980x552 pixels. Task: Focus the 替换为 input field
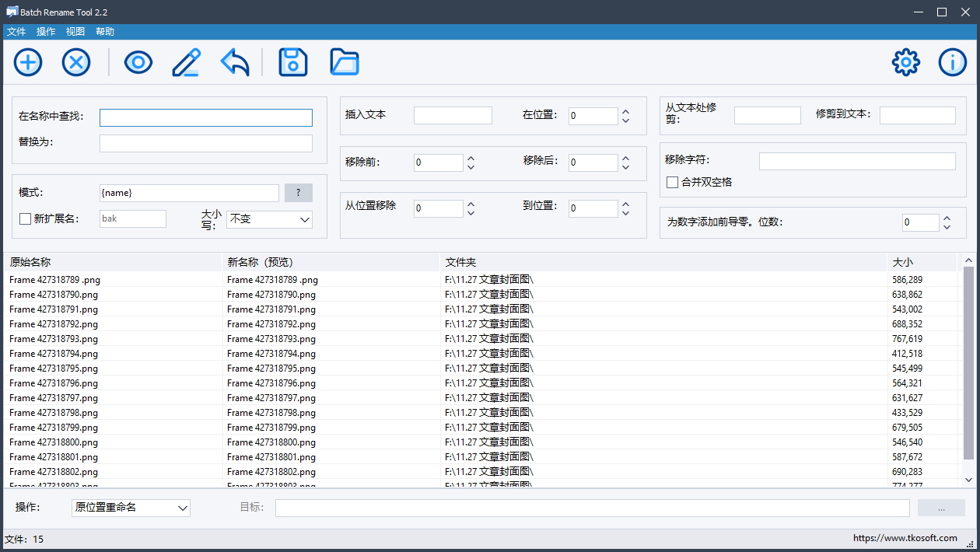point(206,143)
